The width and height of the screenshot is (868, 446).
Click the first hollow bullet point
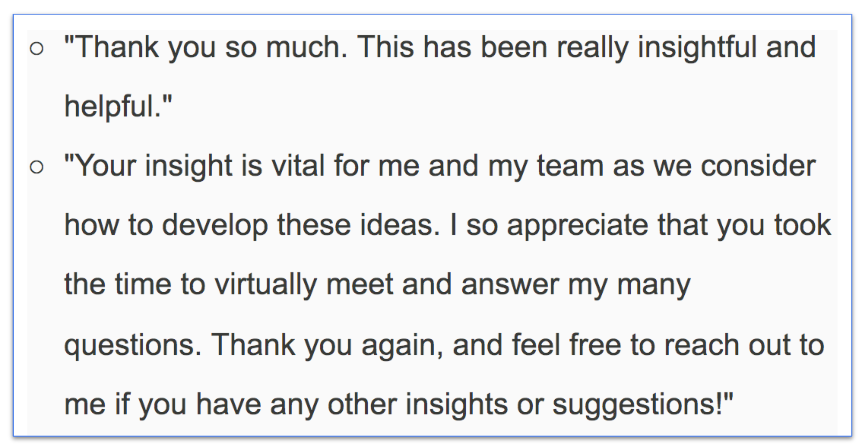[36, 48]
